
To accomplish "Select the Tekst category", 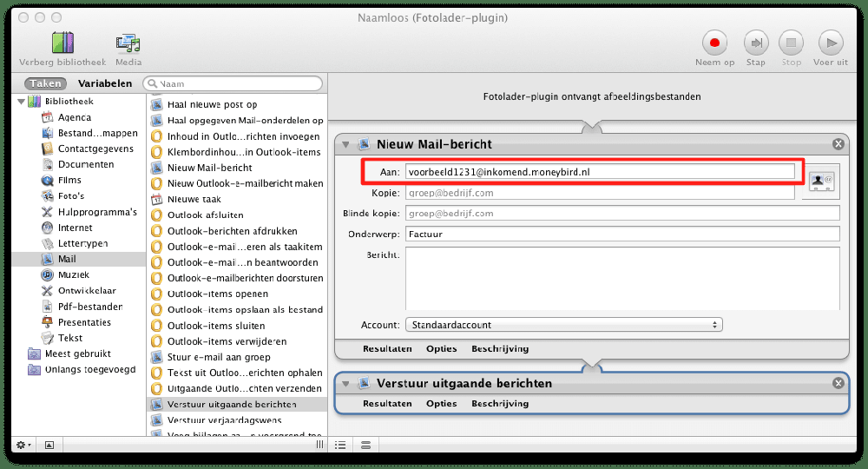I will (x=62, y=338).
